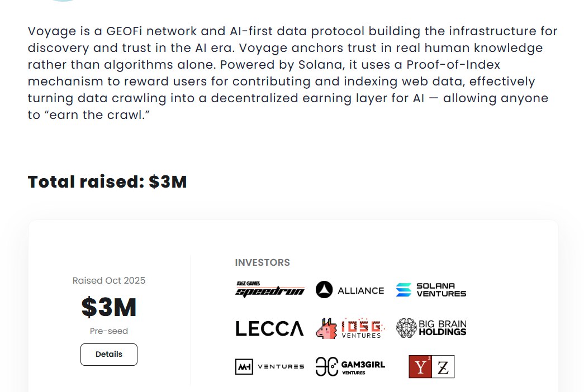Open the IOSG Ventures logo

350,328
